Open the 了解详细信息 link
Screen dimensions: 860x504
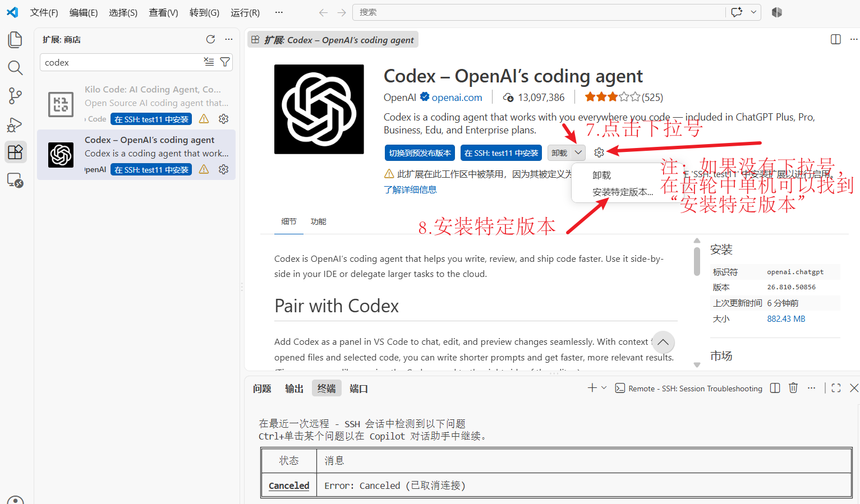click(x=410, y=189)
